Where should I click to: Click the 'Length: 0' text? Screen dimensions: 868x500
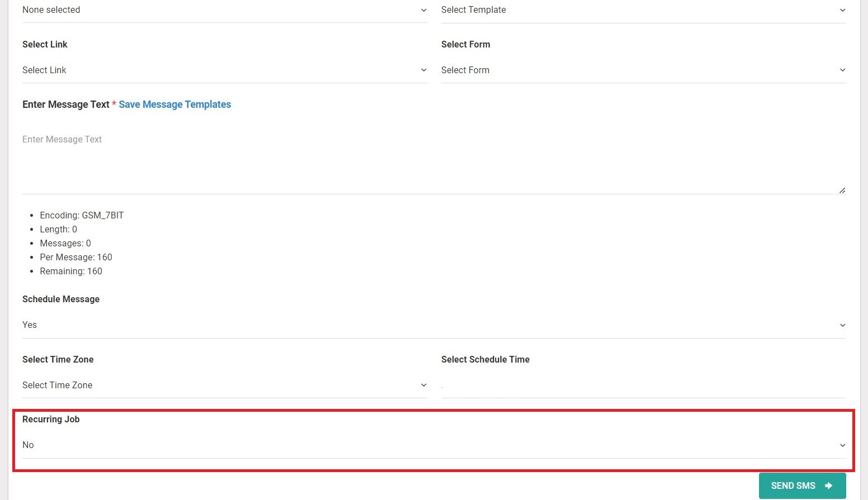click(59, 229)
